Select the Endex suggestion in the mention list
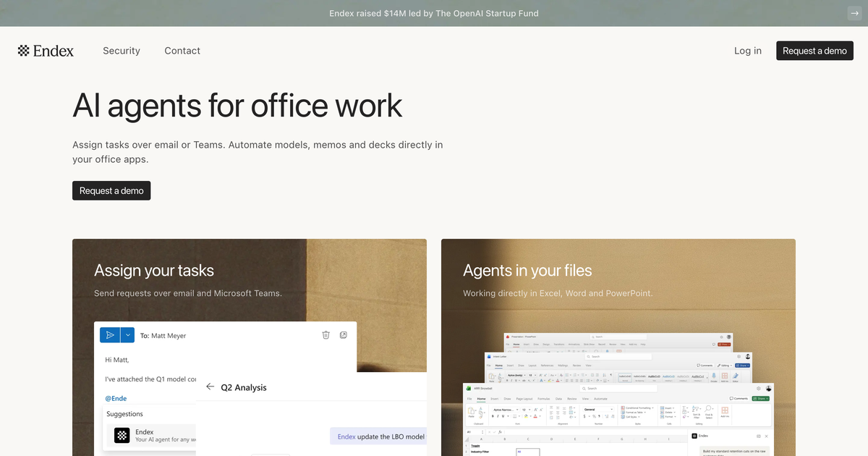The width and height of the screenshot is (868, 456). pyautogui.click(x=150, y=435)
